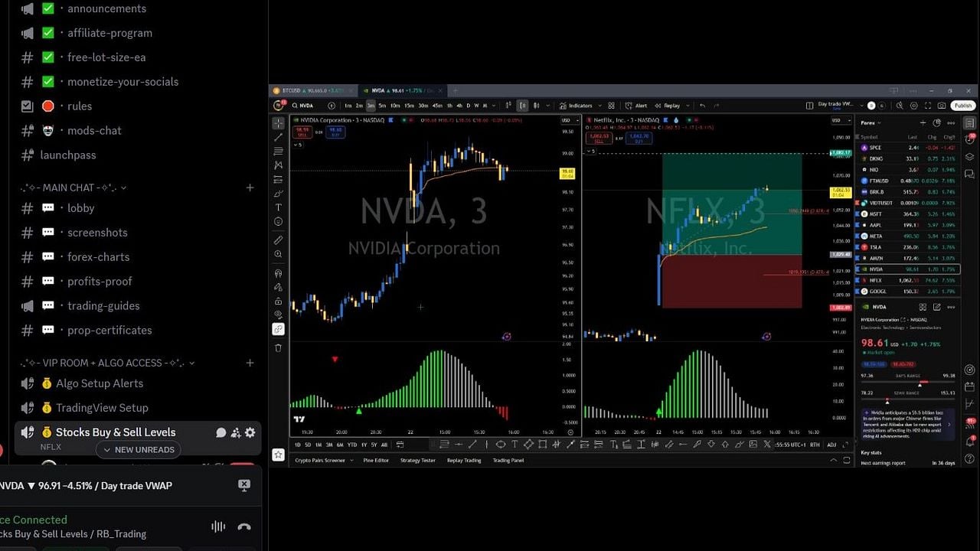The image size is (980, 551).
Task: Open the NVDA symbol search
Action: point(302,106)
